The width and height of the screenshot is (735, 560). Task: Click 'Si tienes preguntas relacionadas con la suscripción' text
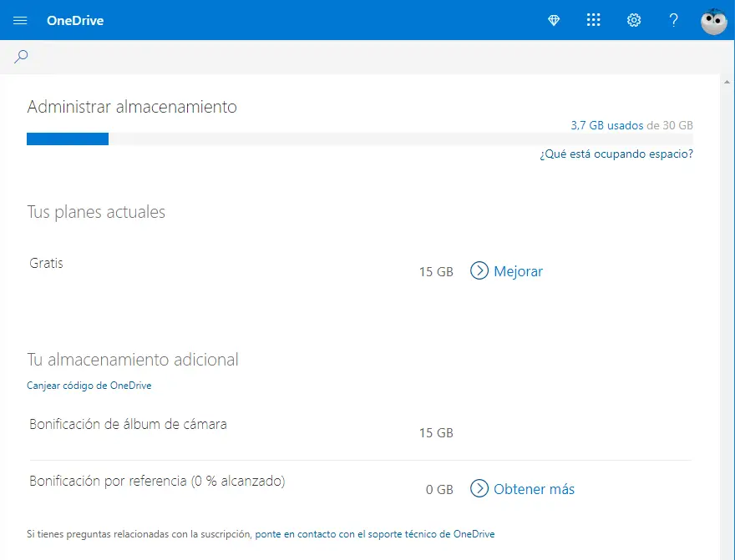[139, 534]
